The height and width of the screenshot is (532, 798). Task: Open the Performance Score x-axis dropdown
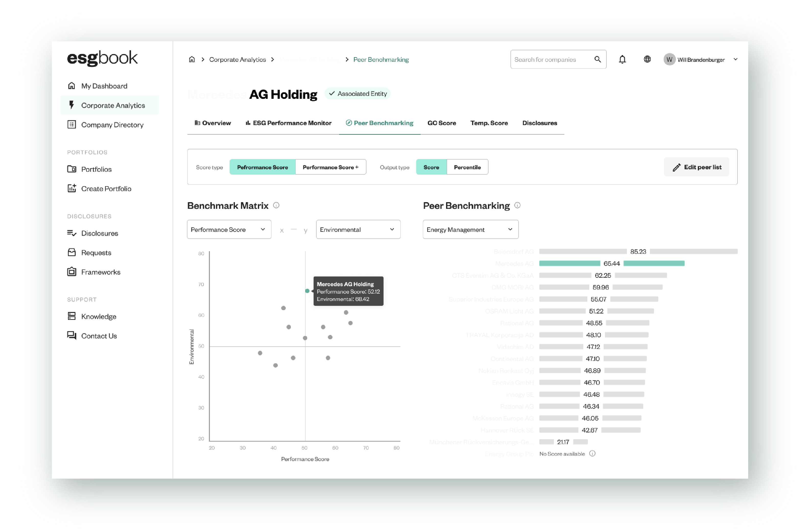(x=229, y=229)
